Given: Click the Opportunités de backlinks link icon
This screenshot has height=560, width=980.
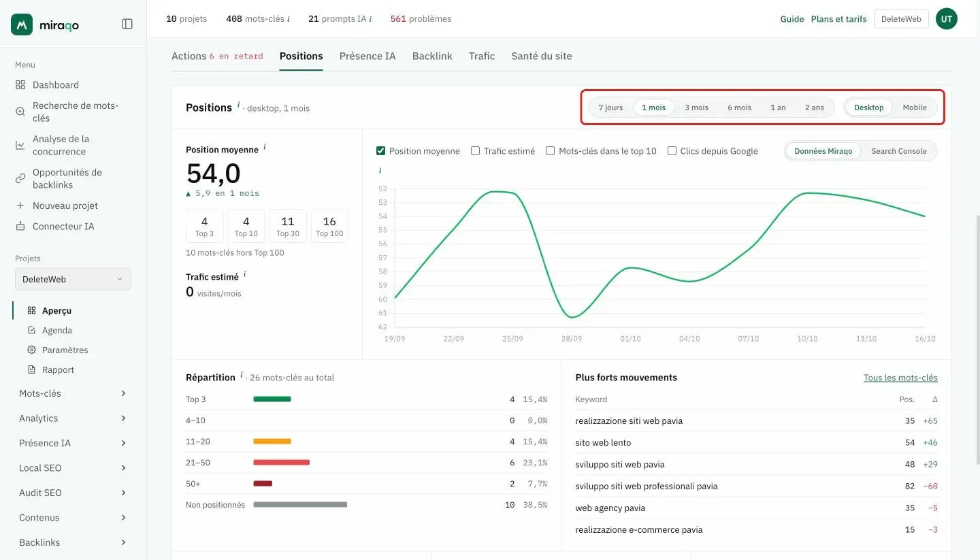Looking at the screenshot, I should pyautogui.click(x=20, y=178).
